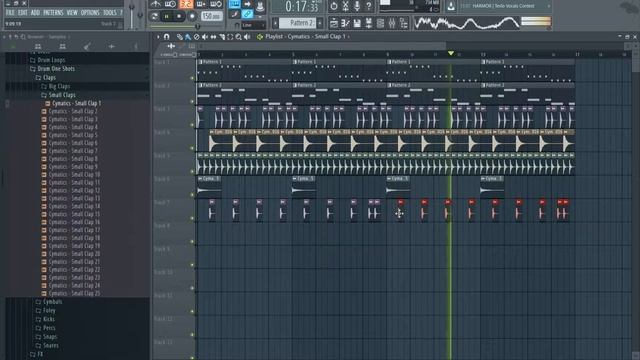Select the playlist zoom tool
Viewport: 640px width, 360px height.
pos(238,37)
